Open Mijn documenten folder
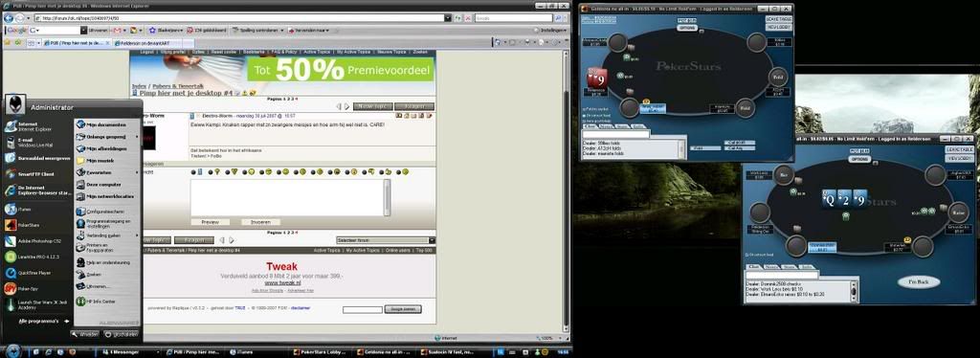The width and height of the screenshot is (980, 358). click(106, 125)
